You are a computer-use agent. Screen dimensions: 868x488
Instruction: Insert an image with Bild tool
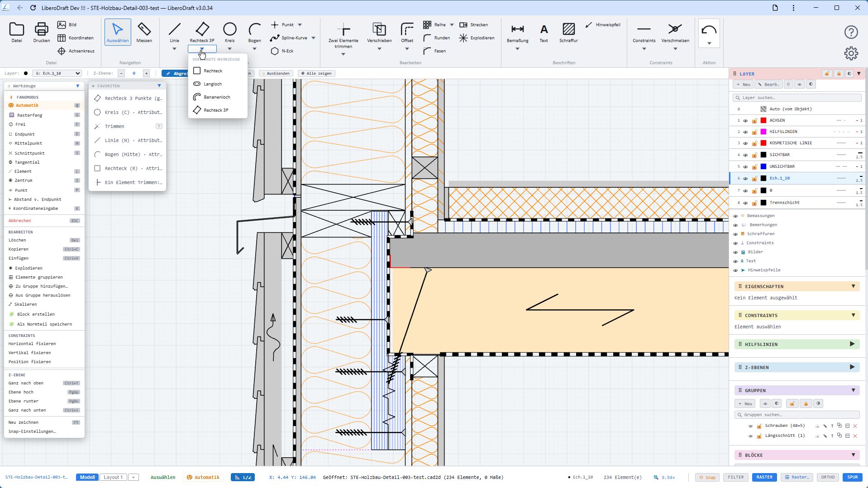click(67, 24)
